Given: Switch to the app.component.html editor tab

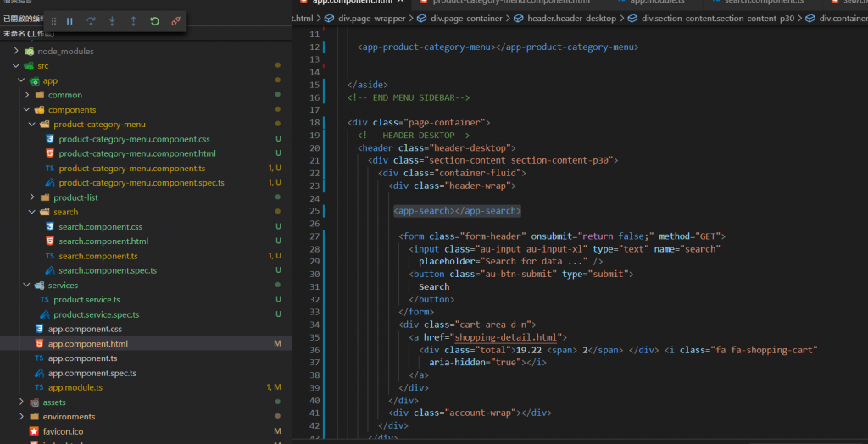Looking at the screenshot, I should 353,3.
